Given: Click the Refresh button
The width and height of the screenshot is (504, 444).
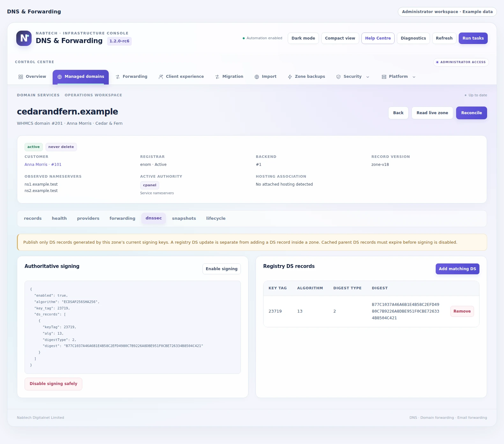Looking at the screenshot, I should point(444,38).
